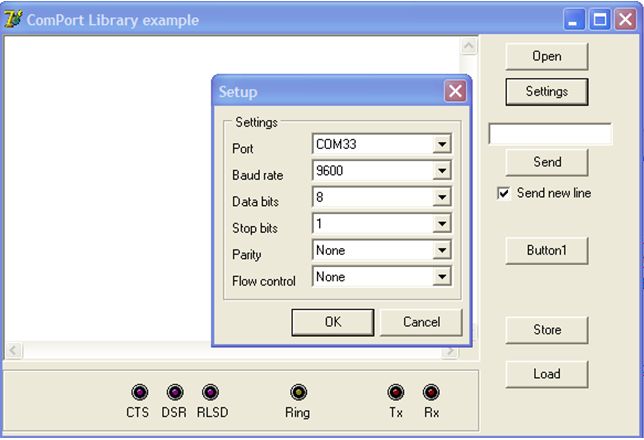644x440 pixels.
Task: Click the DSR indicator LED
Action: (x=174, y=392)
